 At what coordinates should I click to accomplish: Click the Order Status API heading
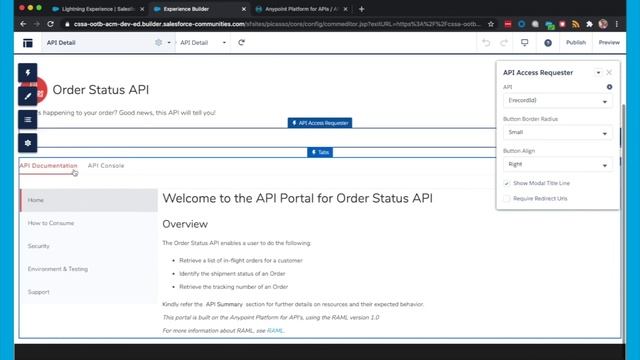101,90
